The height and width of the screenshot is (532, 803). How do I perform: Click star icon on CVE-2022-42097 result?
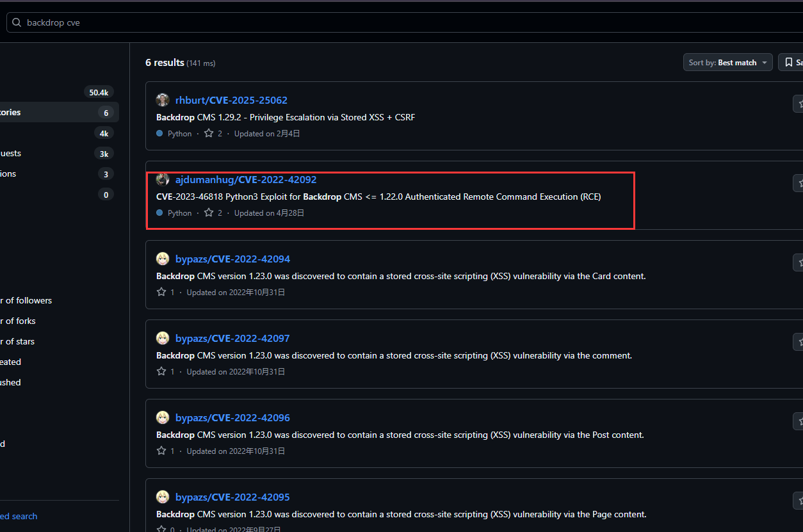point(161,371)
